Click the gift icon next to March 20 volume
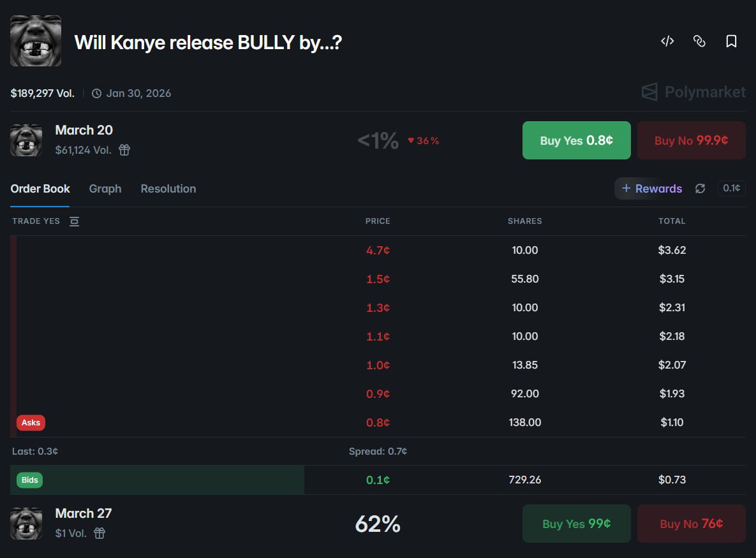The height and width of the screenshot is (558, 756). click(124, 150)
